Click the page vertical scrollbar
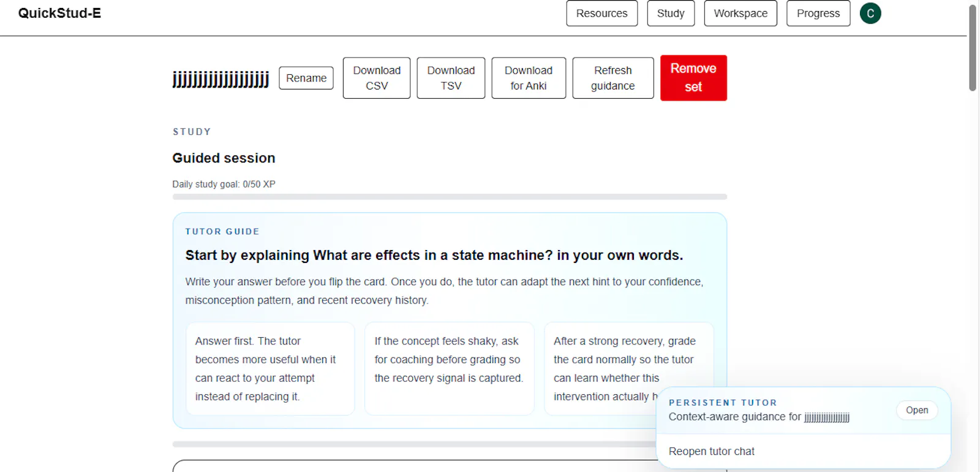980x472 pixels. 973,49
